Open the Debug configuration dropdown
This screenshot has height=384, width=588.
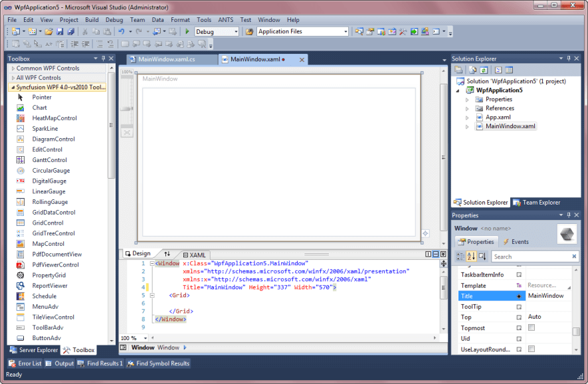click(236, 32)
